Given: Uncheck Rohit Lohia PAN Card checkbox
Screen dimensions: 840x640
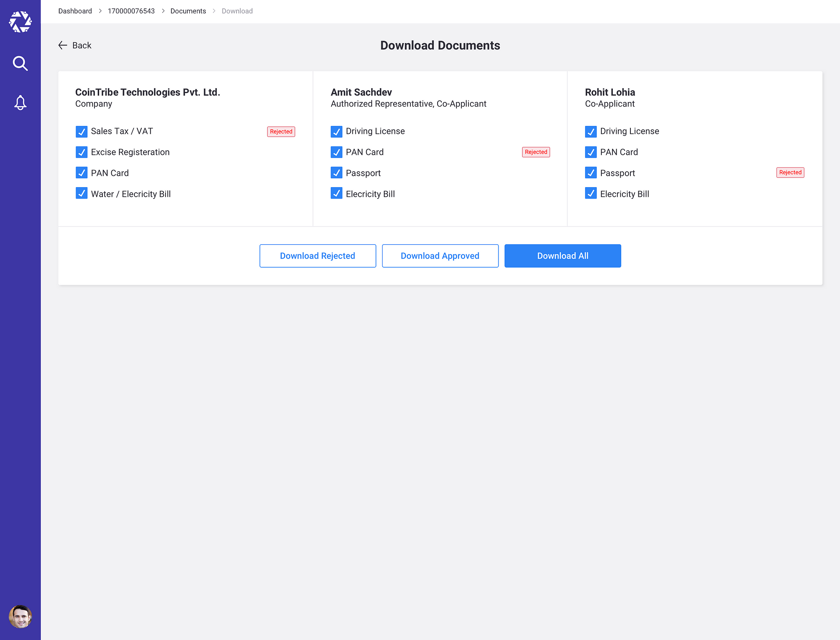Looking at the screenshot, I should (591, 152).
